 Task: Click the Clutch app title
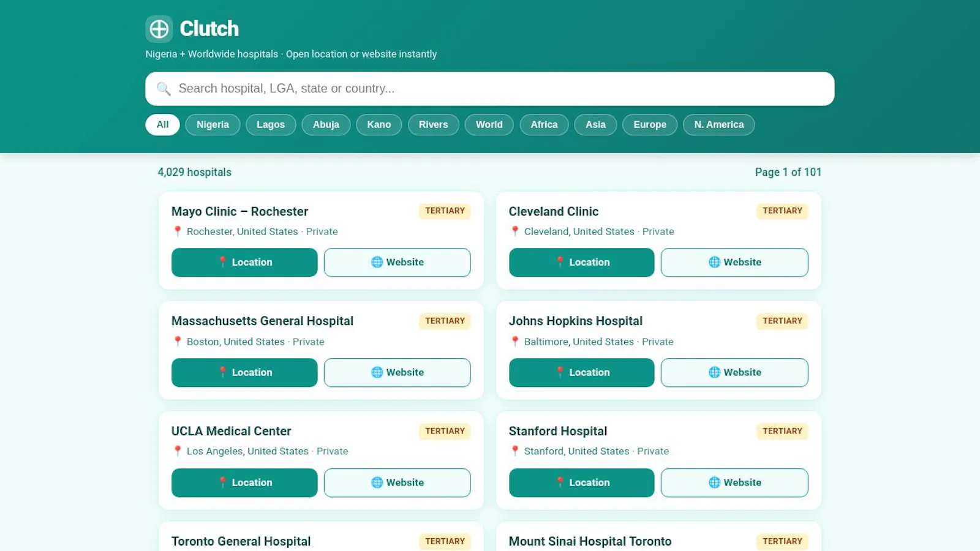(x=209, y=29)
